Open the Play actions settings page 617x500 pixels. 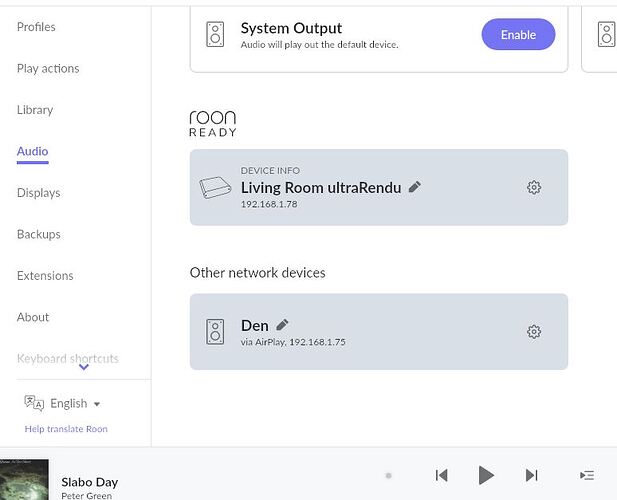tap(48, 68)
